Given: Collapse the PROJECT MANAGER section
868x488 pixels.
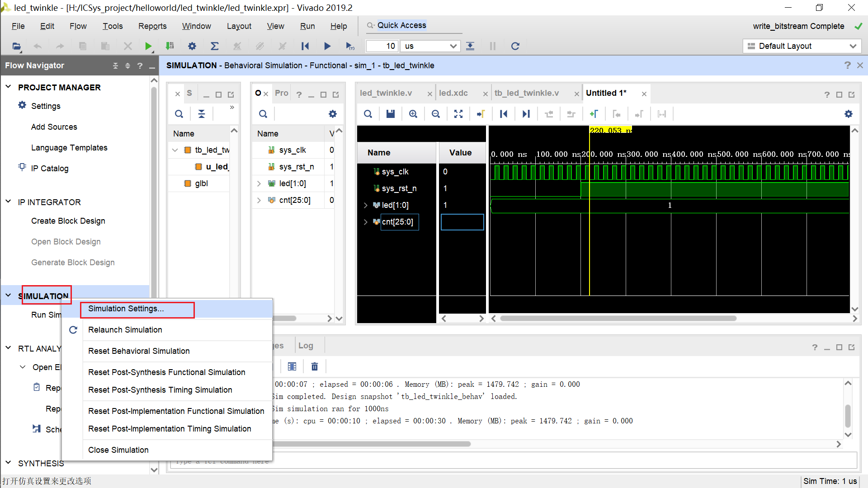Looking at the screenshot, I should point(8,87).
